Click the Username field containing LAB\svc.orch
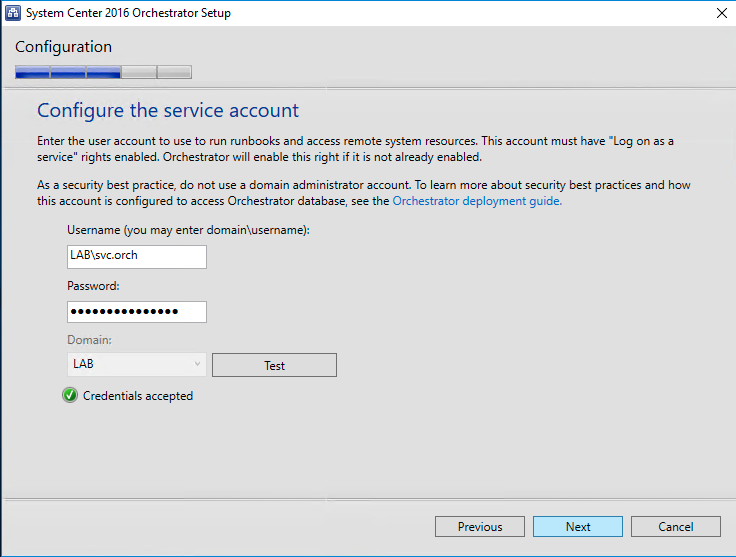 [x=137, y=257]
